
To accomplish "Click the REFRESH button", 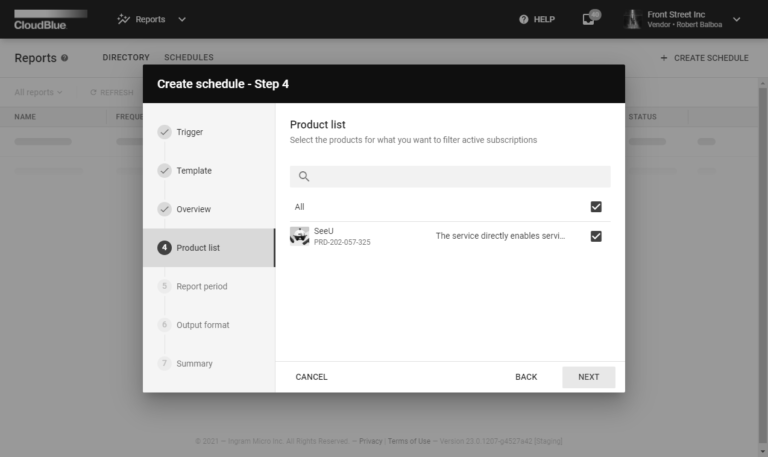I will click(112, 92).
